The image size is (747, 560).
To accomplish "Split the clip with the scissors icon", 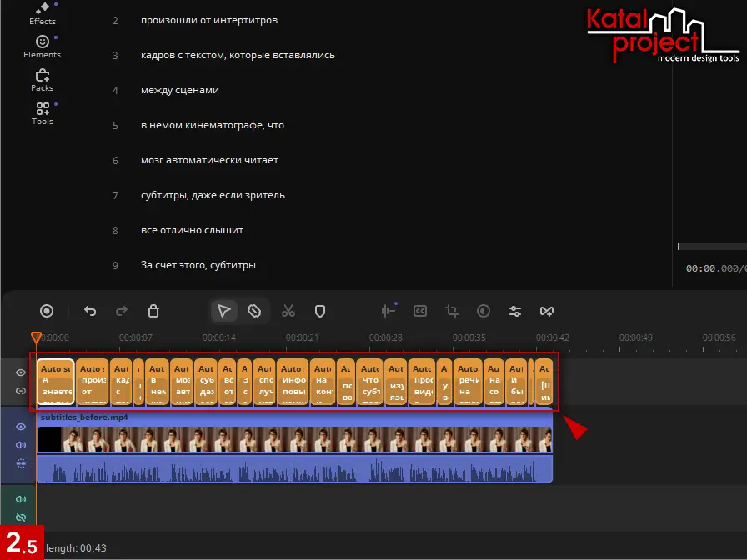I will (x=288, y=311).
